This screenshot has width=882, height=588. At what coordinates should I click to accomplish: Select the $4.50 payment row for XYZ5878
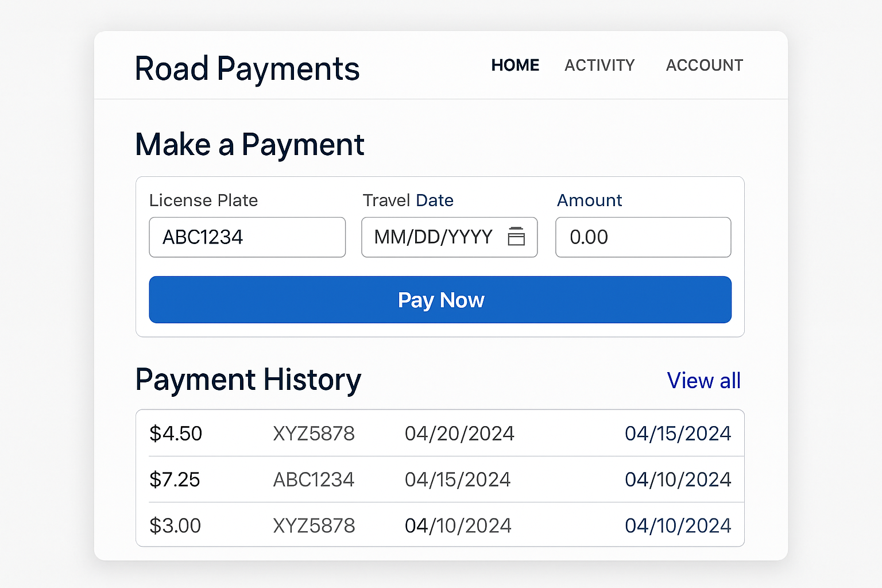440,433
